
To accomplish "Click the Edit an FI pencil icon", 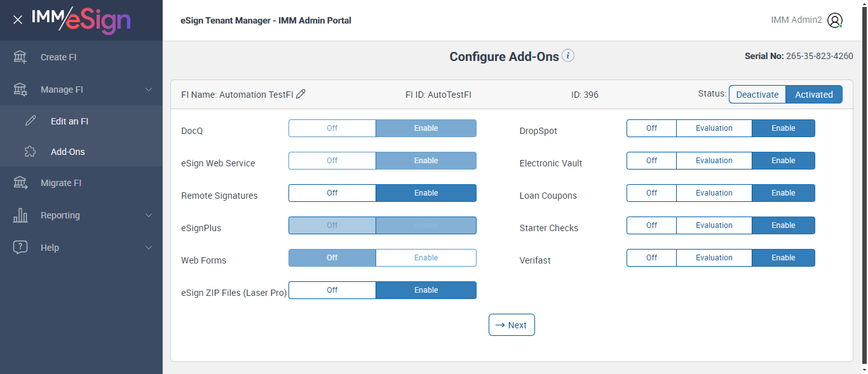I will [31, 121].
